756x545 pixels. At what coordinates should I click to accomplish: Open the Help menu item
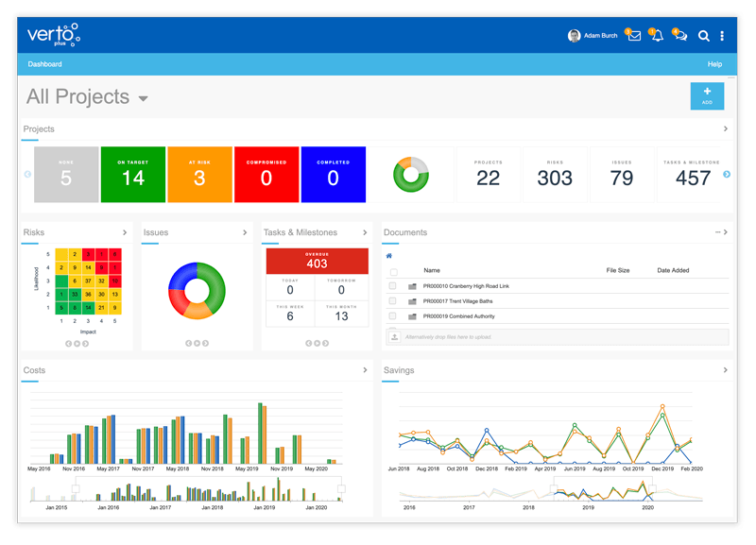coord(714,64)
